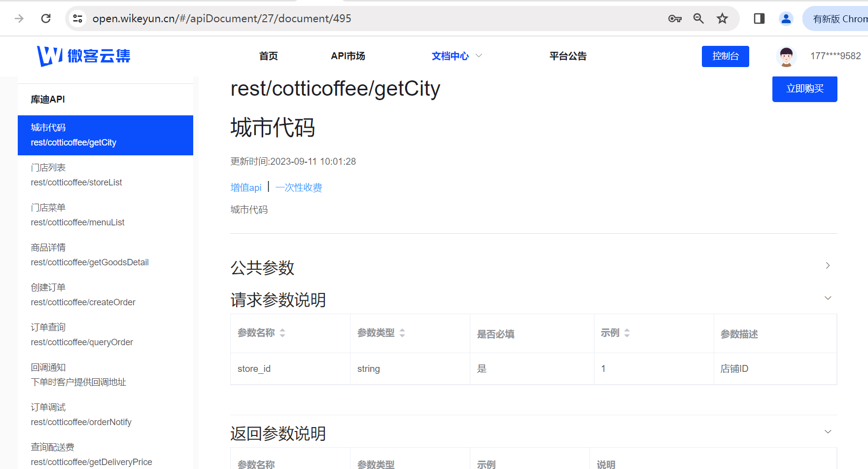Click the store_id table cell
This screenshot has height=469, width=868.
pyautogui.click(x=290, y=369)
